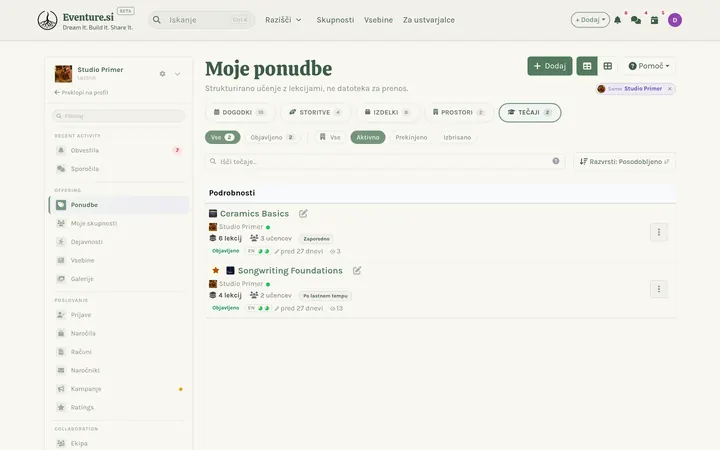Click Studio Primer under Songwriting Foundations
Viewport: 720px width, 450px height.
[x=241, y=284]
